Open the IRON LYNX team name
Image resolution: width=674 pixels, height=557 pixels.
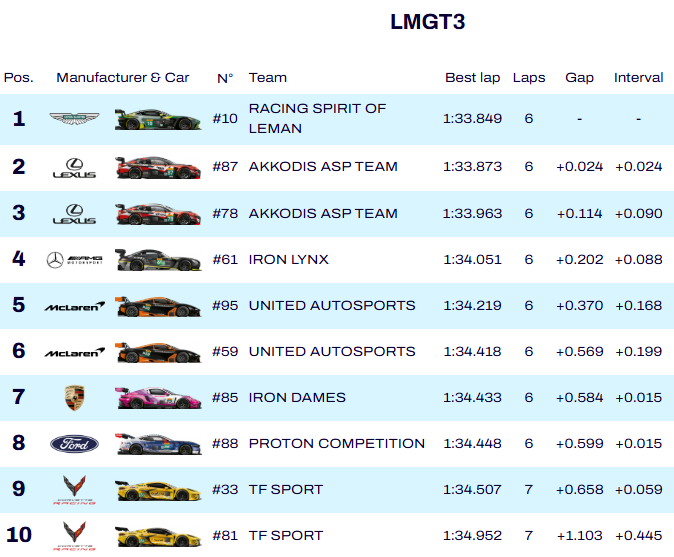288,260
